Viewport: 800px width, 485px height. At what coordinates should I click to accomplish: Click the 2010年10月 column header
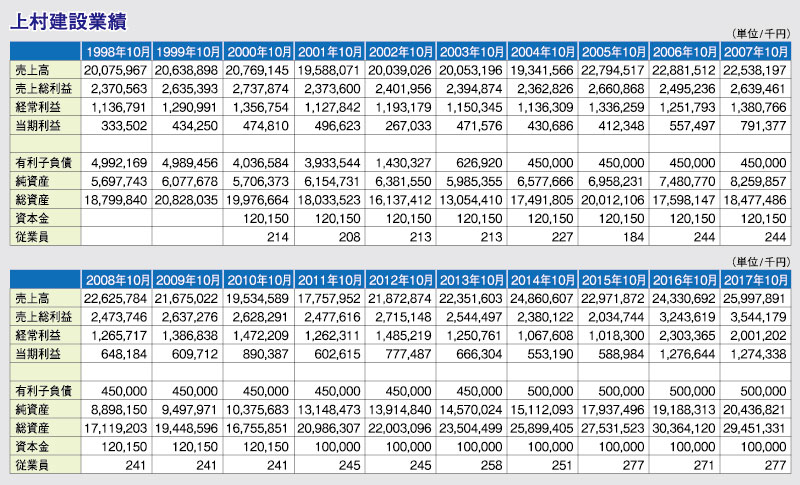click(x=258, y=280)
